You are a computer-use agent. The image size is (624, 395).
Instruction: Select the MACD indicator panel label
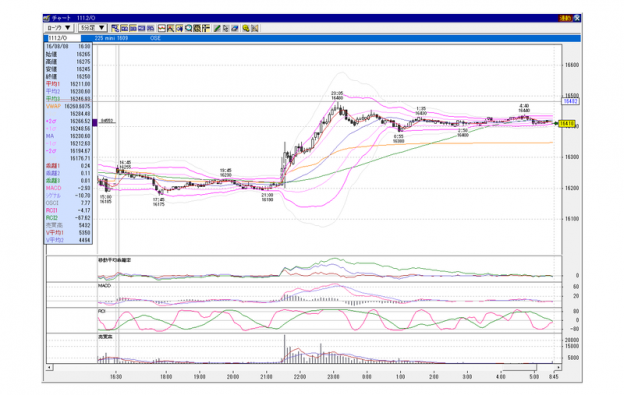point(104,286)
